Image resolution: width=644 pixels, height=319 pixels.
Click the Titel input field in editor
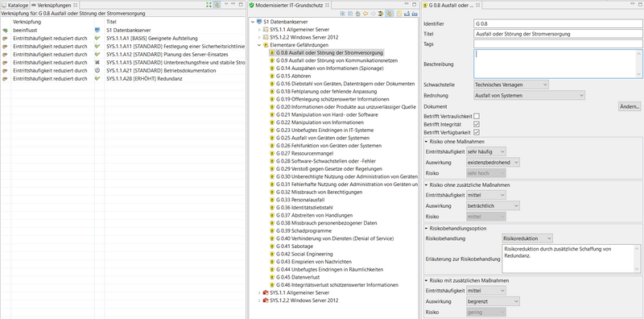(558, 34)
